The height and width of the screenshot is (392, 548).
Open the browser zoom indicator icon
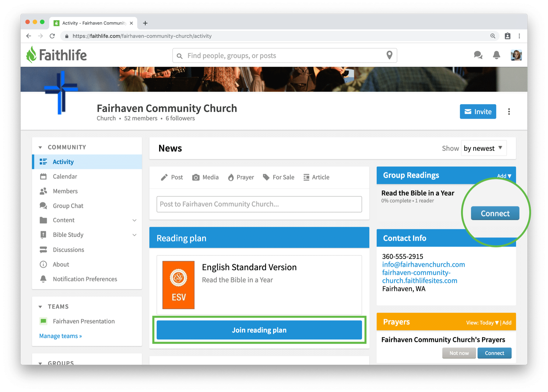point(493,36)
